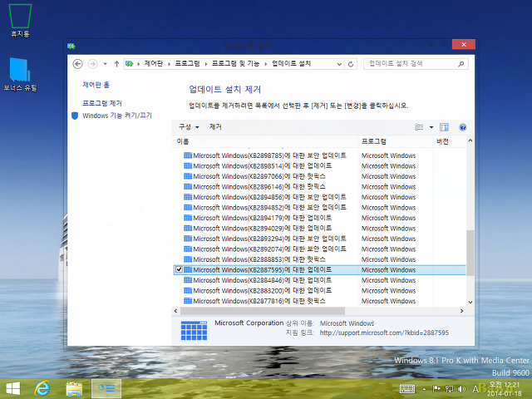Open File Explorer from the taskbar
The image size is (532, 399).
[x=74, y=389]
